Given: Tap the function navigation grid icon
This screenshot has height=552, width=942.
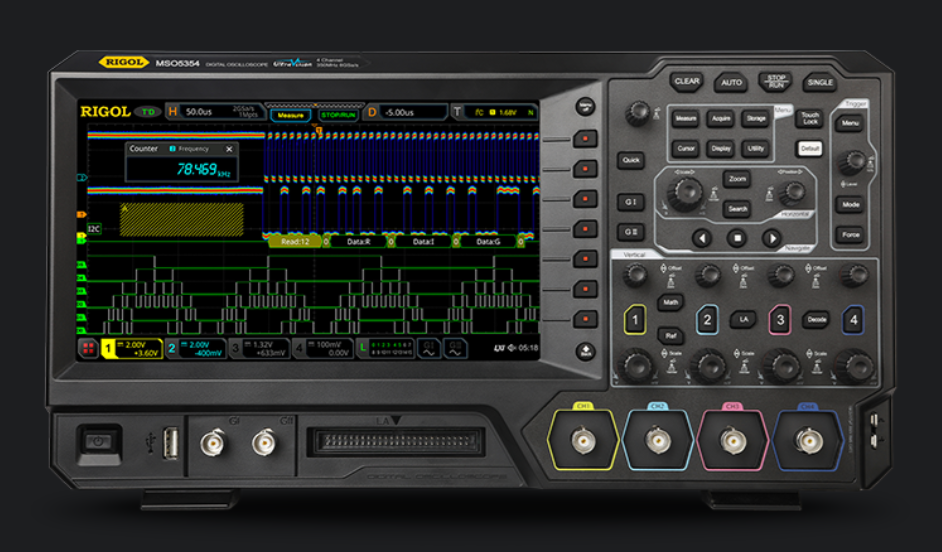Looking at the screenshot, I should 88,348.
